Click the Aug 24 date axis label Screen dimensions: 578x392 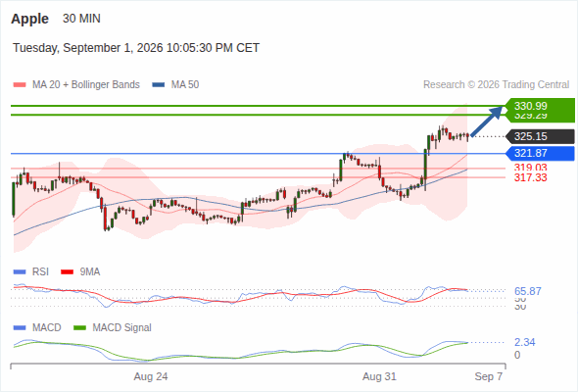[x=151, y=376]
